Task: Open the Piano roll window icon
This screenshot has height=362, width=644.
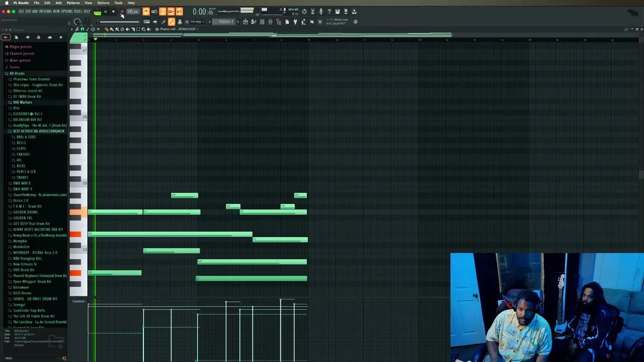Action: 254,22
